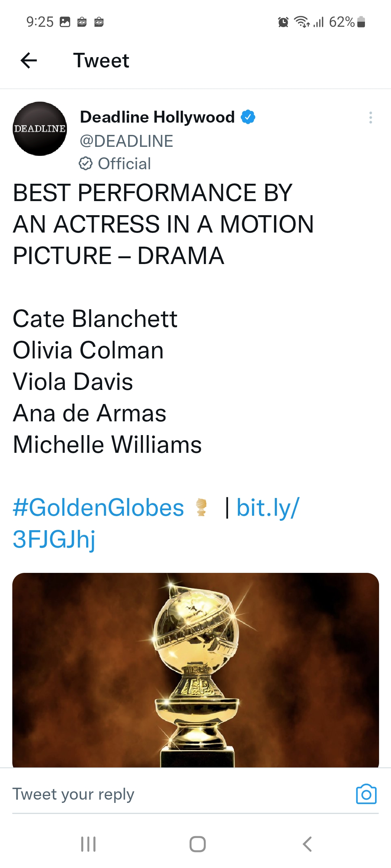Viewport: 391px width, 868px height.
Task: Tap the picture notification icon in status bar
Action: [65, 22]
